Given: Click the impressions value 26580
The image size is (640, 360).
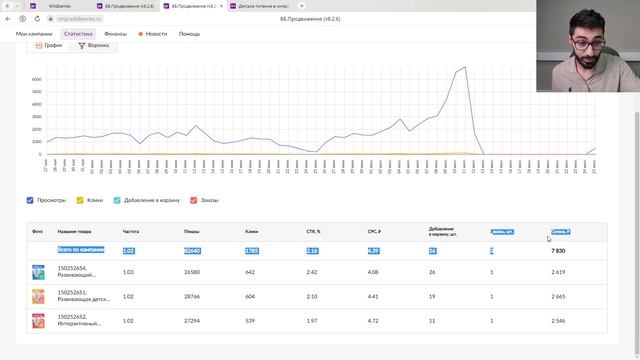Looking at the screenshot, I should point(192,272).
